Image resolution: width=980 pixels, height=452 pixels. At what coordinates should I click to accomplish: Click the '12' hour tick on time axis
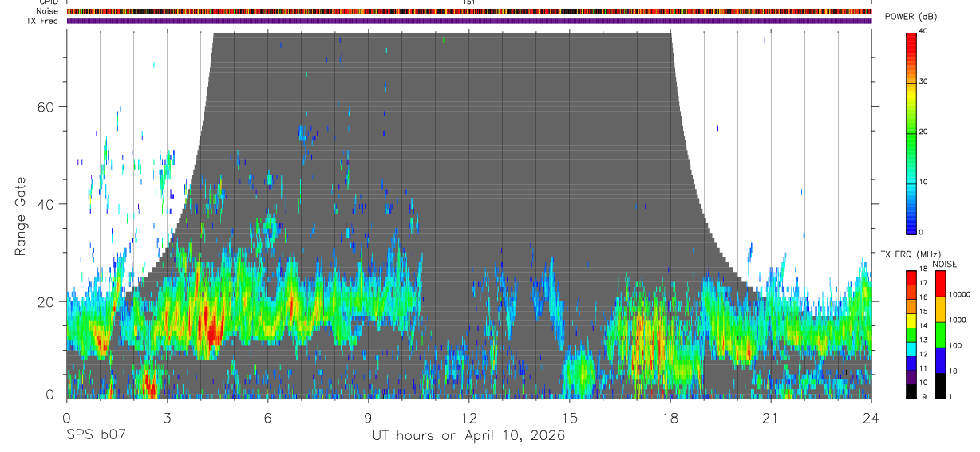click(x=469, y=417)
